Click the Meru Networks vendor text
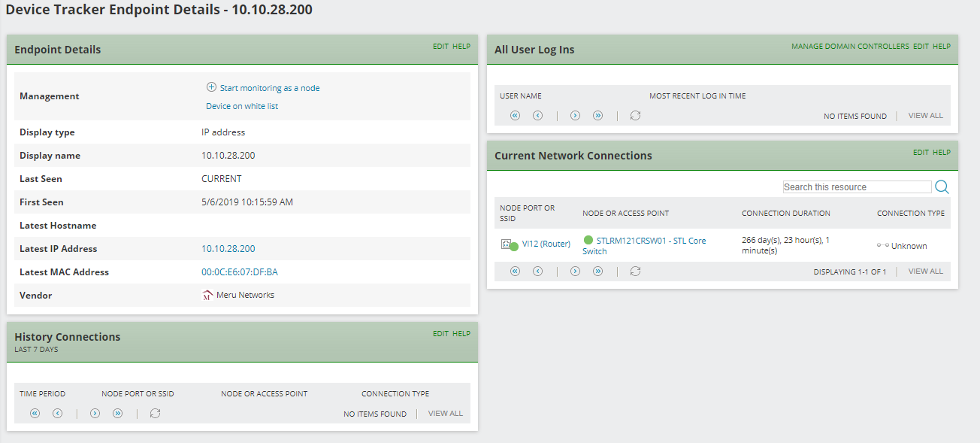The height and width of the screenshot is (443, 980). click(245, 296)
